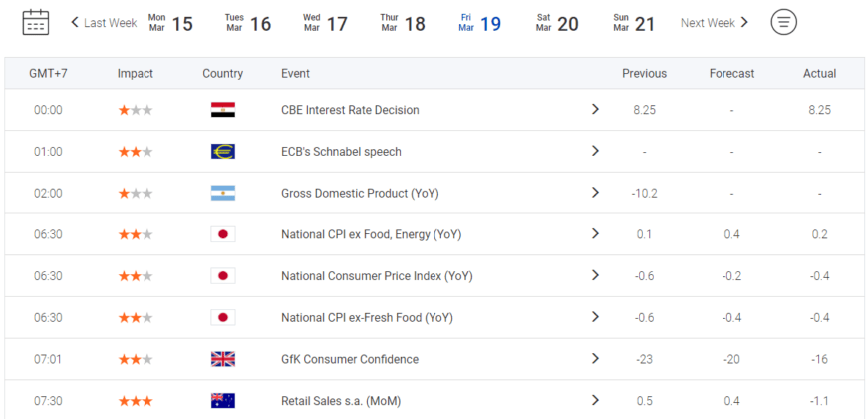Expand GfK Consumer Confidence row chevron
Viewport: 868px width, 419px height.
[x=595, y=358]
